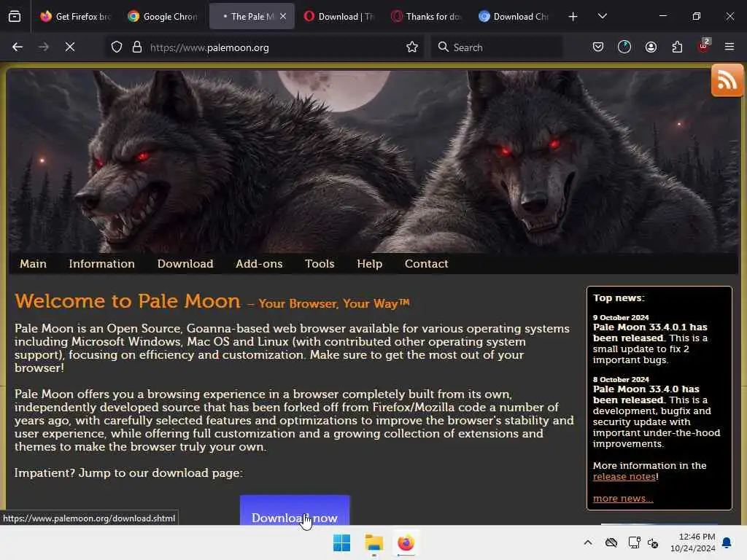This screenshot has width=747, height=560.
Task: Open the Firefox View tab manager icon
Action: coord(15,17)
